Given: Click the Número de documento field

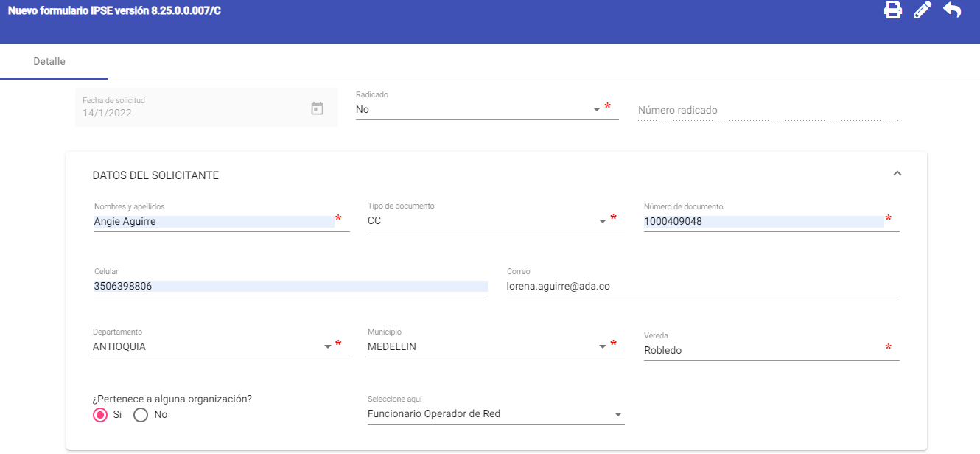Looking at the screenshot, I should coord(763,221).
